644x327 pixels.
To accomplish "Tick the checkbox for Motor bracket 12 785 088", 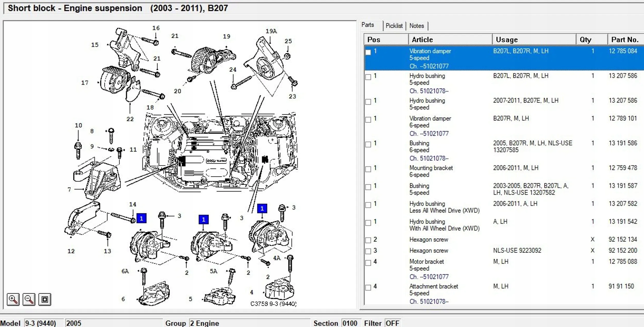I will 368,263.
